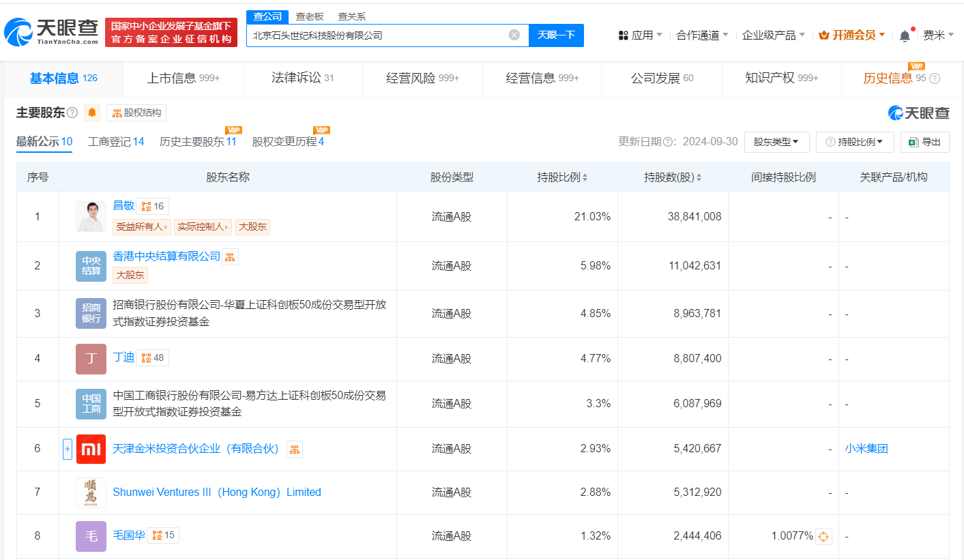964x560 pixels.
Task: Click the Xiaomi MI logo
Action: [x=91, y=449]
